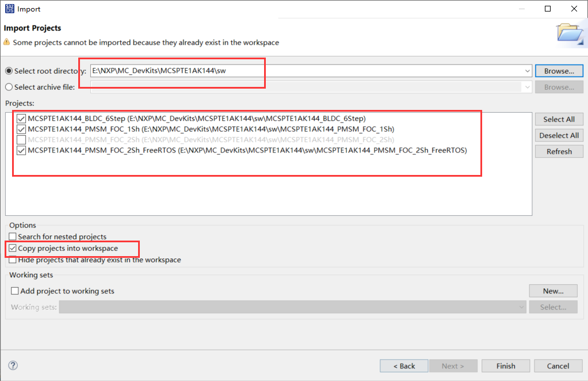This screenshot has width=588, height=381.
Task: Select the archive file radio button
Action: tap(9, 87)
